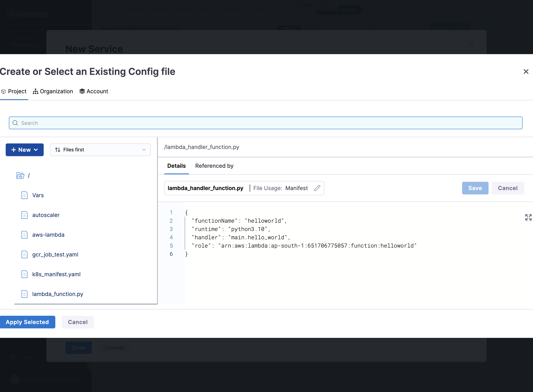Open the Vars file
Viewport: 533px width, 392px height.
pos(38,195)
